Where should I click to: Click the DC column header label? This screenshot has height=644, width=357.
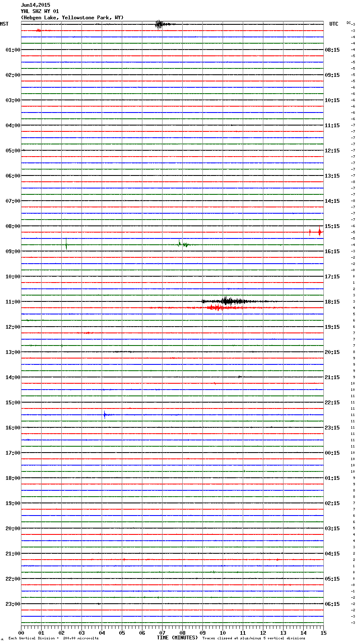coord(349,23)
